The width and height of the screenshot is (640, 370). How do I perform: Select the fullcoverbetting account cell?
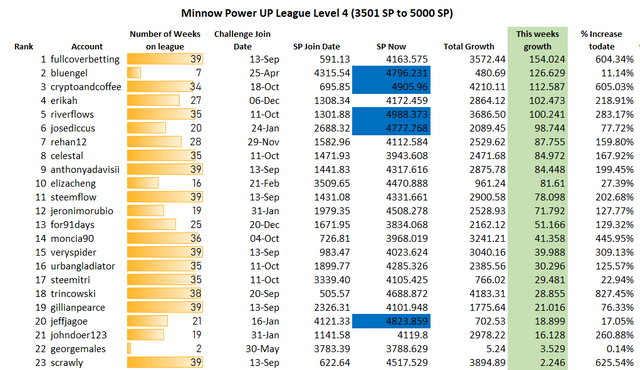(85, 59)
